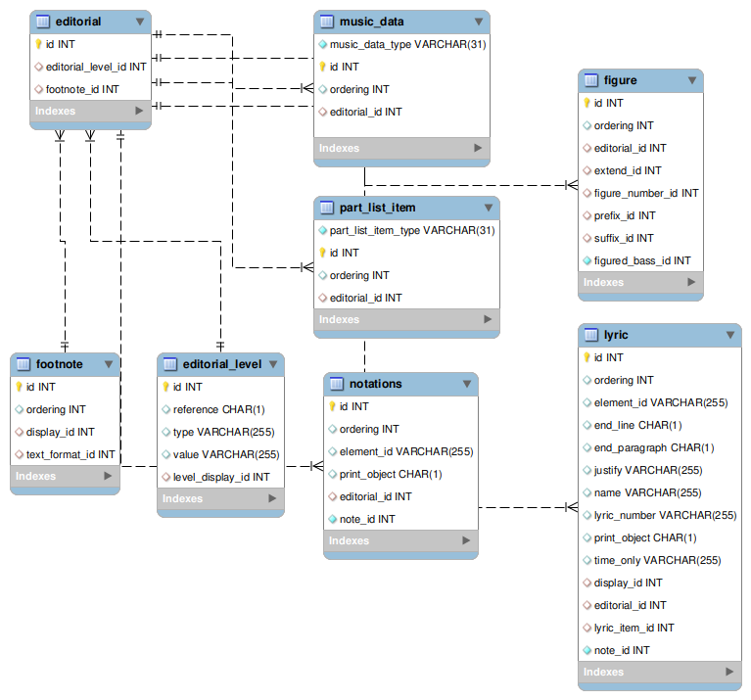Click the footnote table icon

23,364
